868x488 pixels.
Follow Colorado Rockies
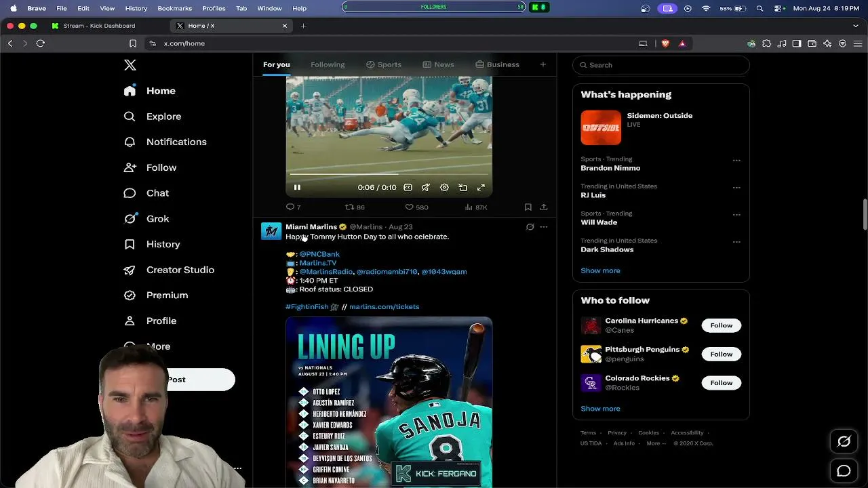point(722,383)
